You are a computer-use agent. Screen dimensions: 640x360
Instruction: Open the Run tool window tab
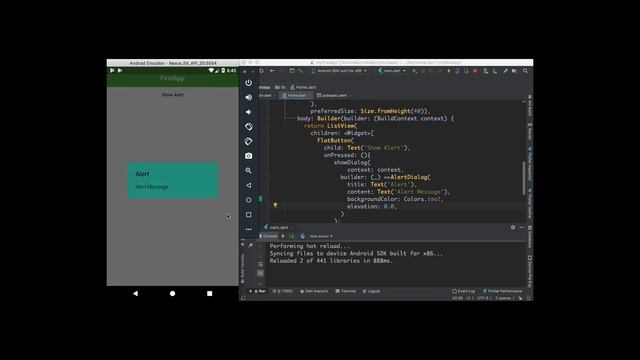(x=258, y=291)
